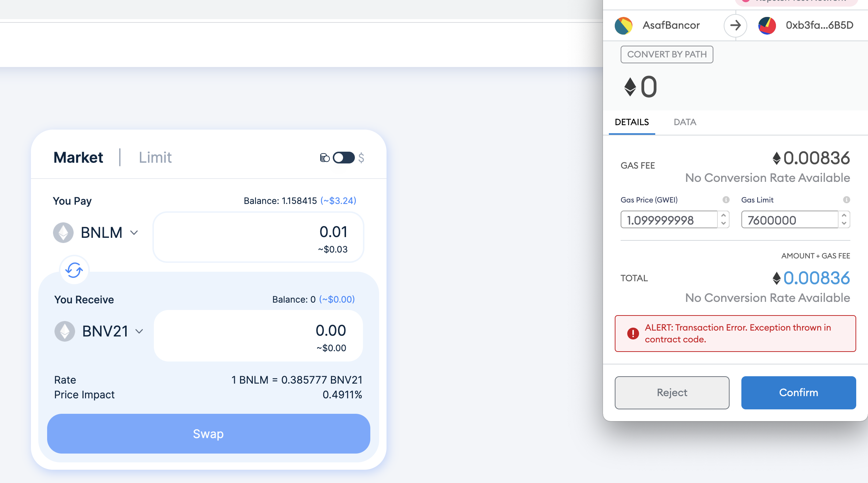Click the BNLM token logo icon
The height and width of the screenshot is (483, 868).
(63, 233)
